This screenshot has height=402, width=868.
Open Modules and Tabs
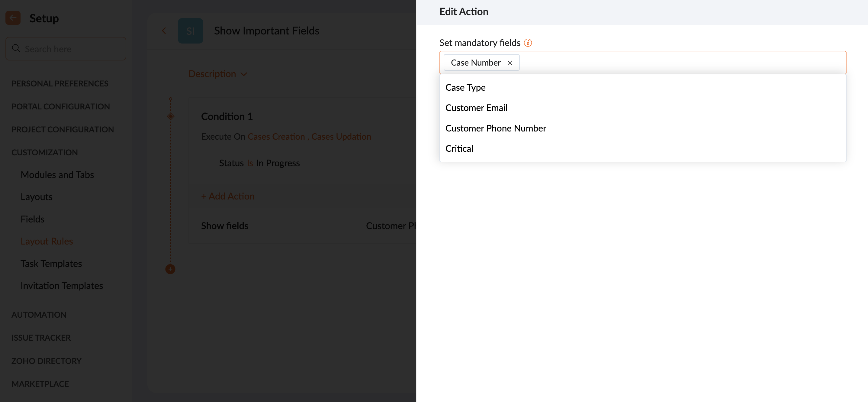point(57,175)
